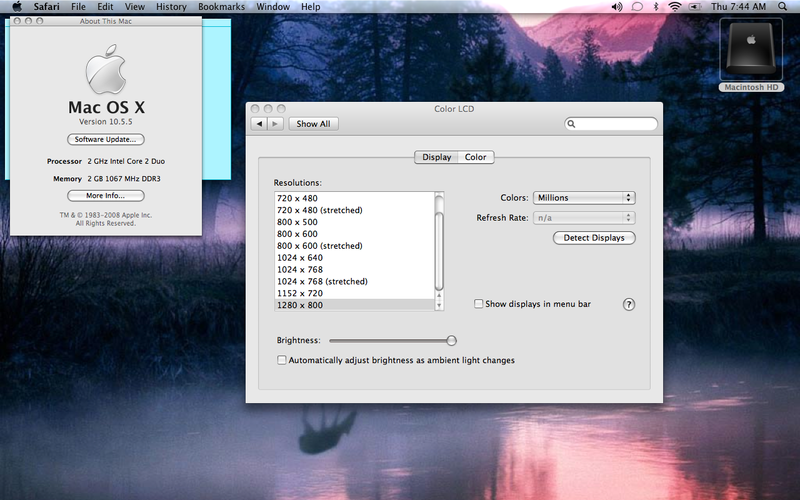Select the Macintosh HD desktop drive icon
This screenshot has height=500, width=800.
click(751, 55)
